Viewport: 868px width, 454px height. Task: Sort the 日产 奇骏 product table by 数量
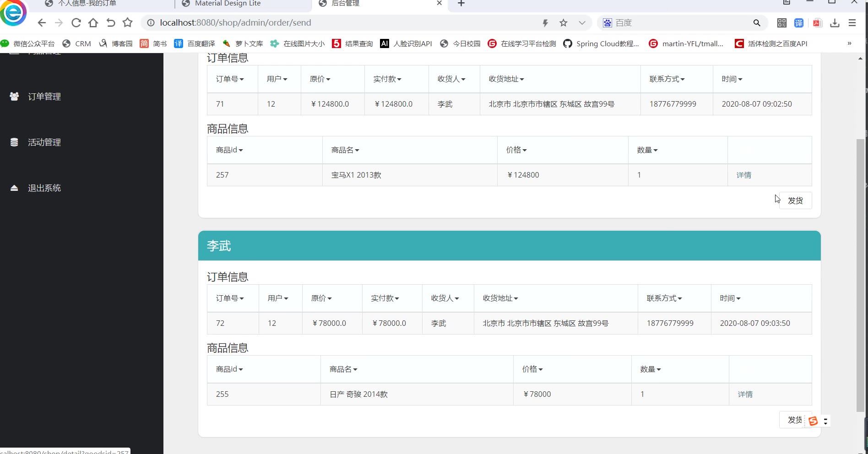pos(651,369)
